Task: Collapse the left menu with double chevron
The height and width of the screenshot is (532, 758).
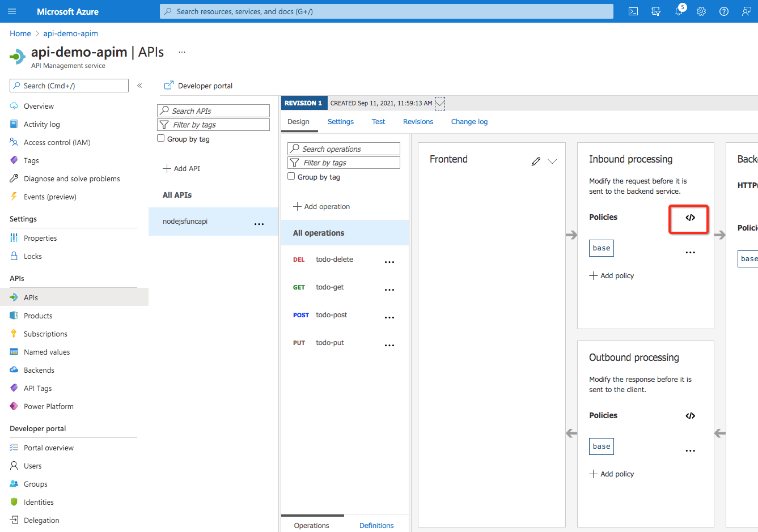Action: (x=139, y=86)
